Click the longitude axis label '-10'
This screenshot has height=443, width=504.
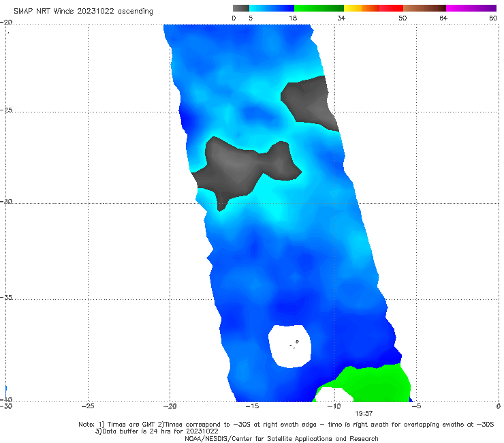(334, 406)
